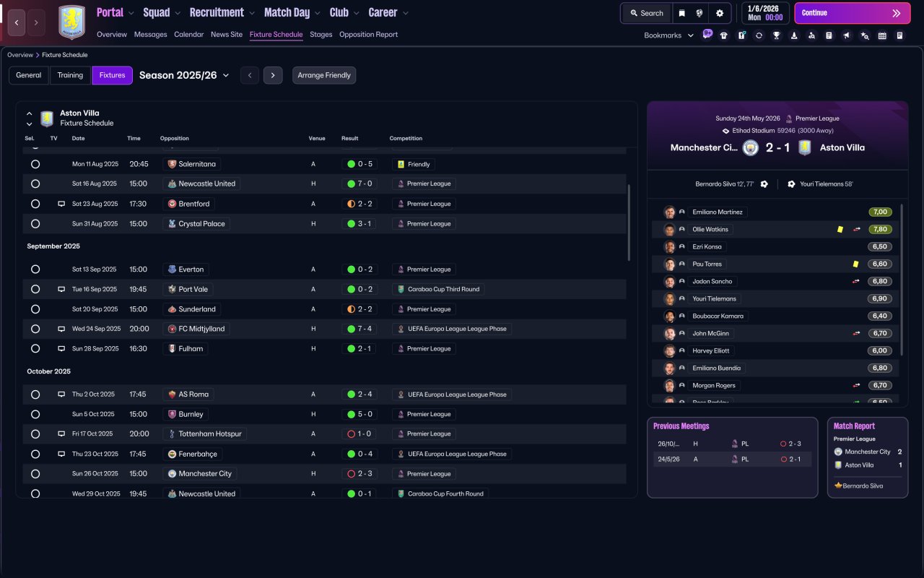Image resolution: width=924 pixels, height=578 pixels.
Task: Select the Salernitana fixture radio button
Action: [35, 164]
